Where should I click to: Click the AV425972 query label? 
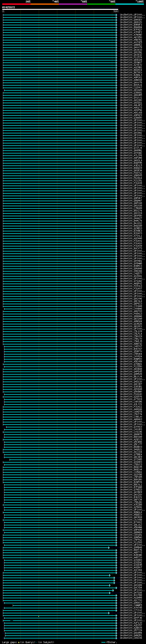[8, 7]
